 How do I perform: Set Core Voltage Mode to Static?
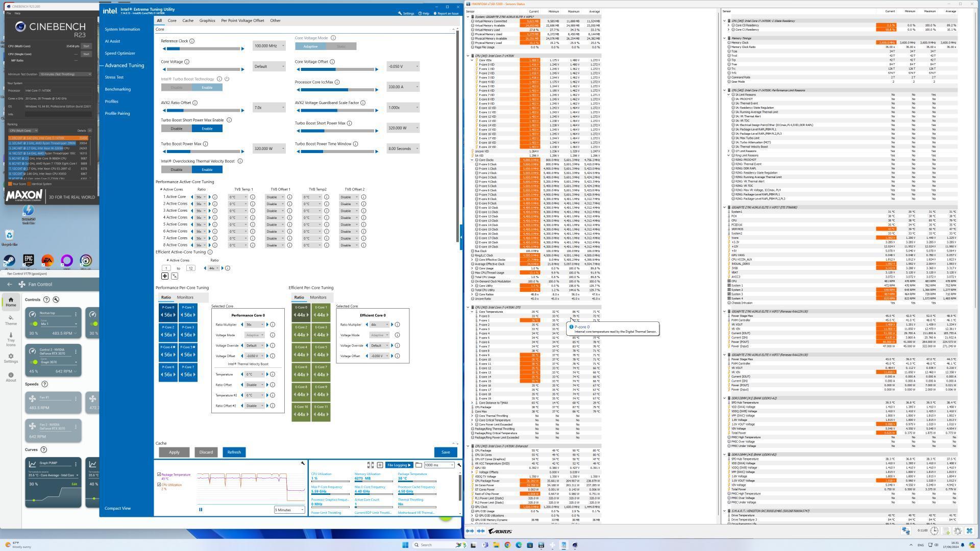(341, 46)
